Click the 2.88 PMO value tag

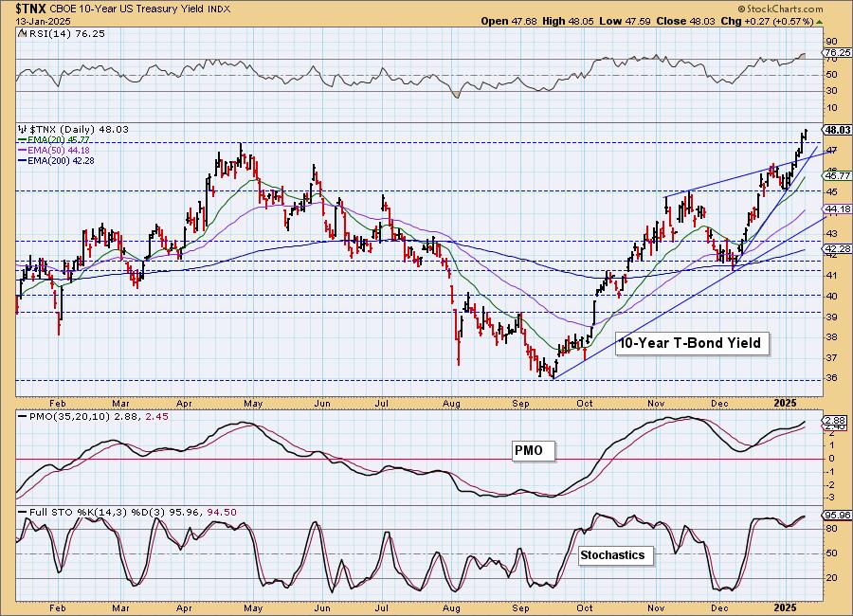coord(835,421)
